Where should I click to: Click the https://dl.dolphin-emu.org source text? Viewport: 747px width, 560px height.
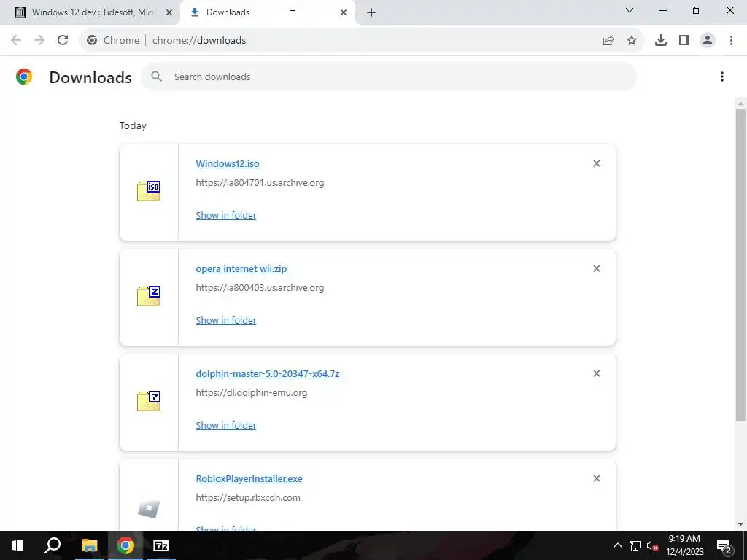[251, 393]
